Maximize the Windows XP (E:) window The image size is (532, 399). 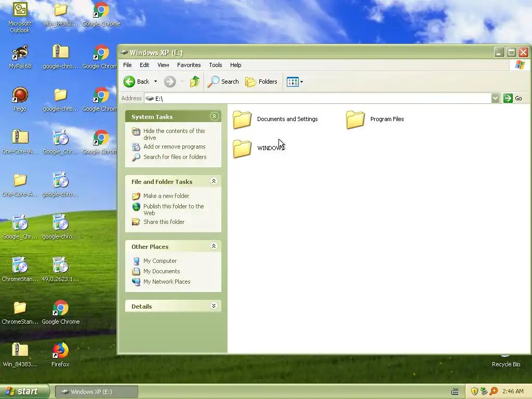511,52
